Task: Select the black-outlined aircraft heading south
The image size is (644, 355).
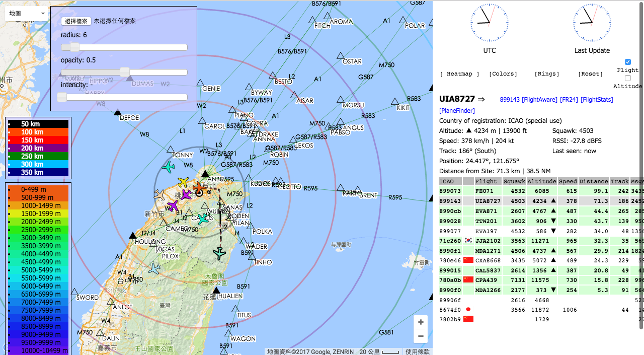Action: pos(219,253)
